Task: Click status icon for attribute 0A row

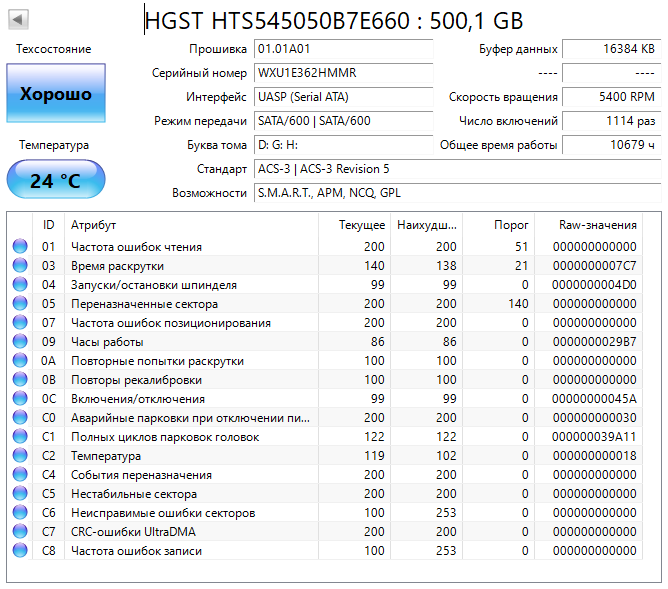Action: [20, 360]
